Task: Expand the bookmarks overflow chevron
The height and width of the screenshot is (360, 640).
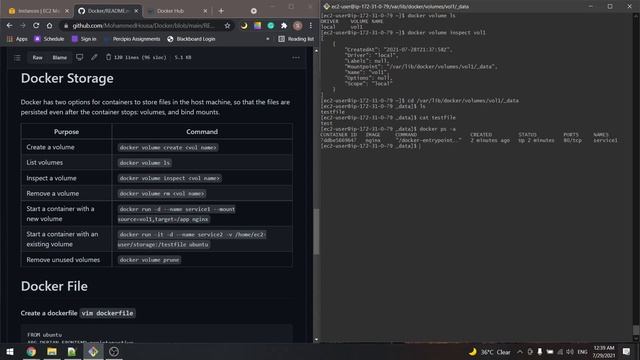Action: pos(268,39)
